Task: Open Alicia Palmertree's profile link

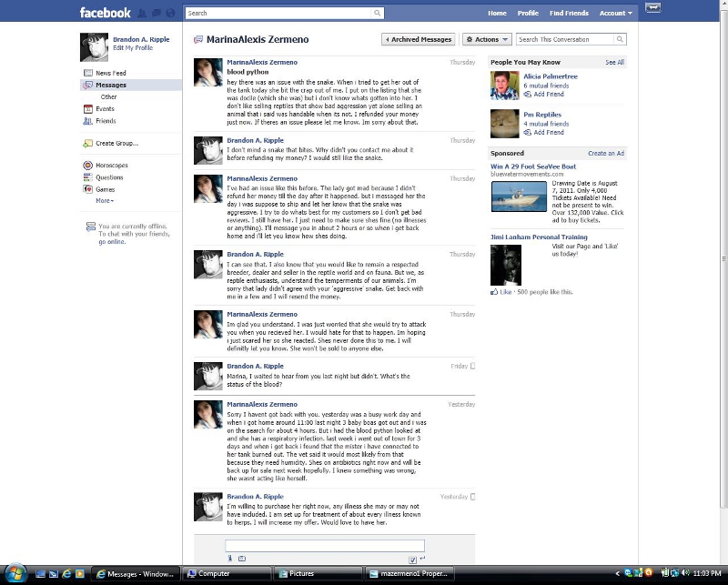Action: [551, 76]
